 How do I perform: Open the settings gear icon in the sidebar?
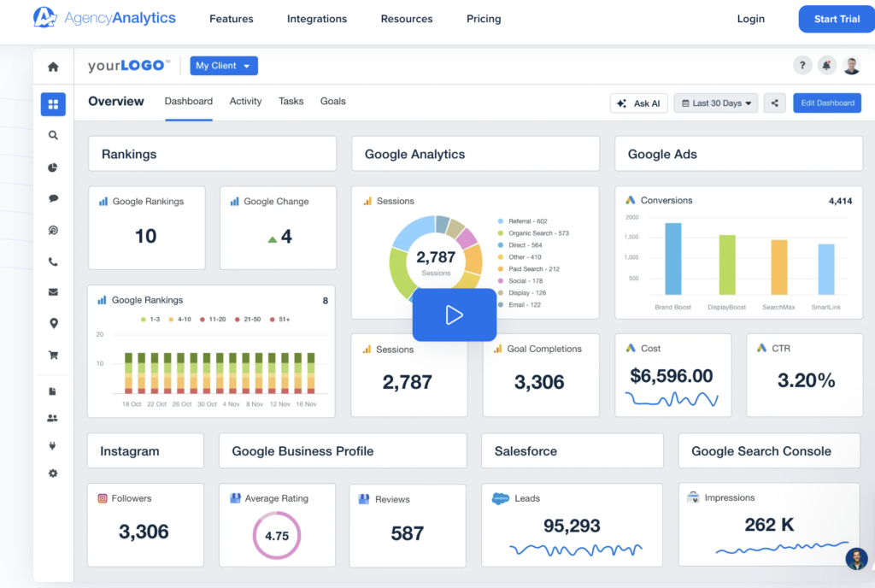point(53,473)
